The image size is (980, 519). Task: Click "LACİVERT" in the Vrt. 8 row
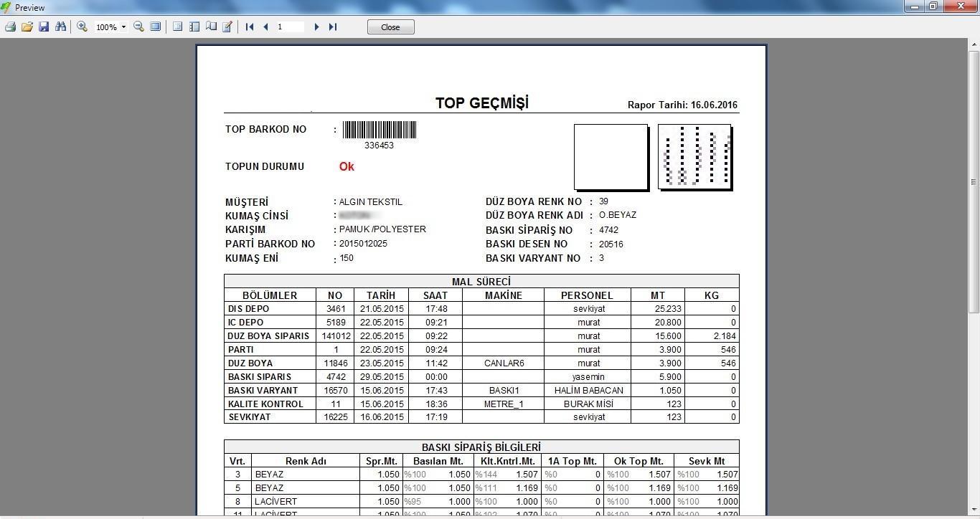click(276, 502)
